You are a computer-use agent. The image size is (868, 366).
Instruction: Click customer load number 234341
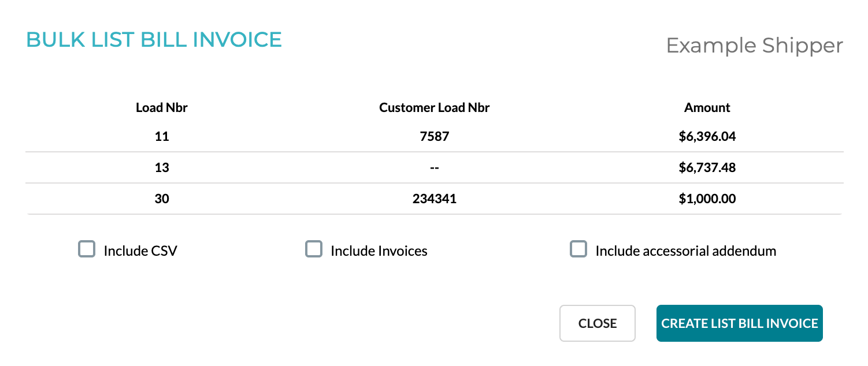tap(434, 199)
